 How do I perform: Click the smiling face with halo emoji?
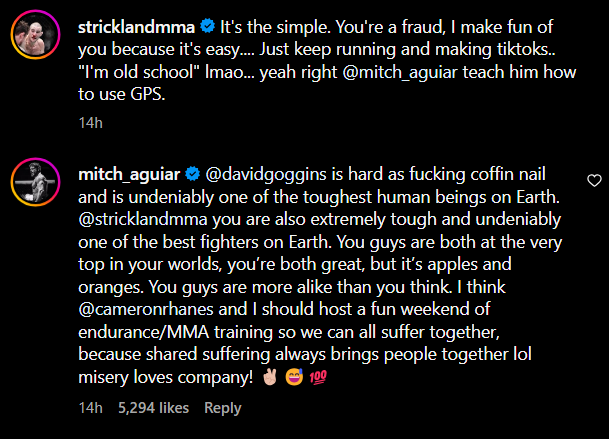[x=296, y=379]
